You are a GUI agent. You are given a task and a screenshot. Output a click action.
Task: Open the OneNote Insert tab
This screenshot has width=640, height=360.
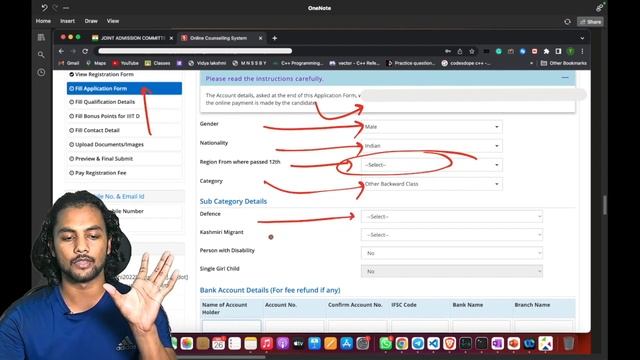(67, 21)
